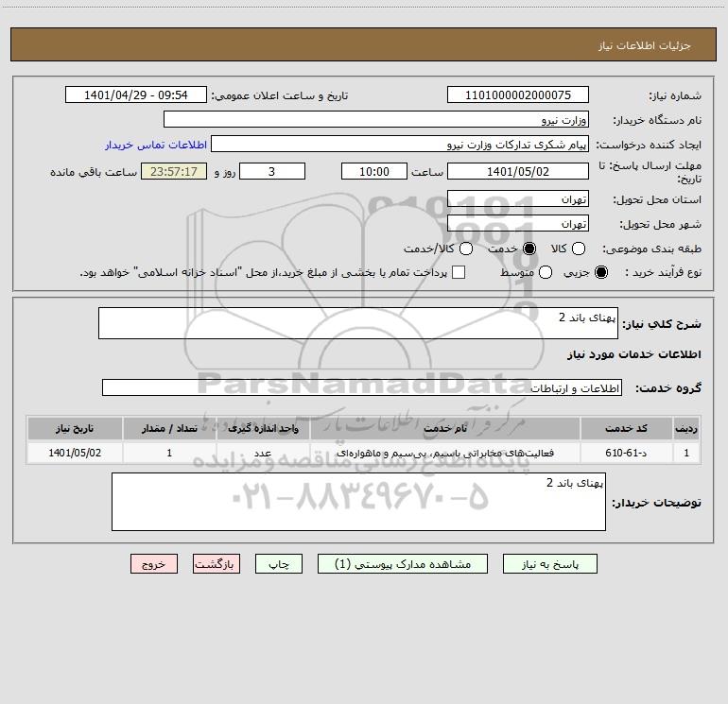The height and width of the screenshot is (704, 728).
Task: Open مشاهده مدارک پیوستی (1) button
Action: (x=403, y=564)
